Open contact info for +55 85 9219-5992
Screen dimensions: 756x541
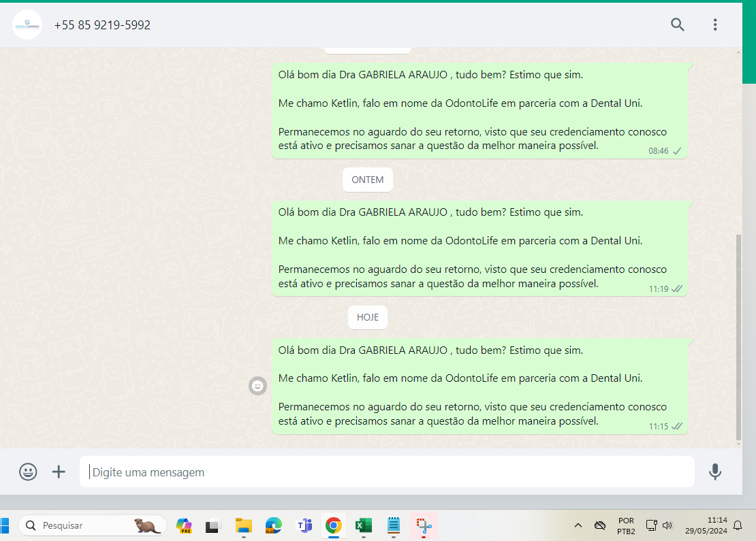click(x=102, y=25)
